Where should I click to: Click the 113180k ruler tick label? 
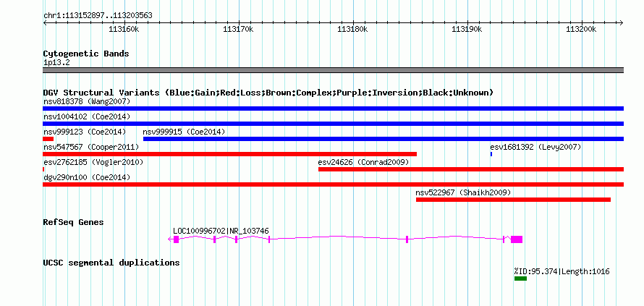(x=353, y=29)
